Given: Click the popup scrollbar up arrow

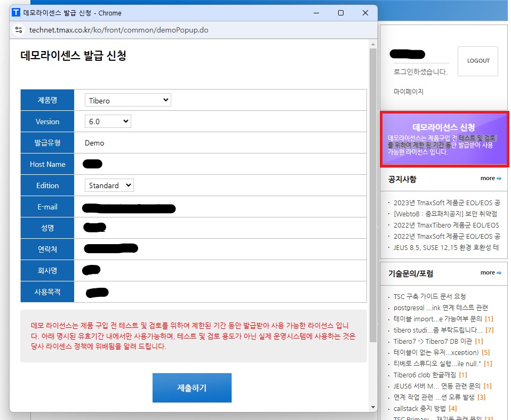Looking at the screenshot, I should coord(373,44).
